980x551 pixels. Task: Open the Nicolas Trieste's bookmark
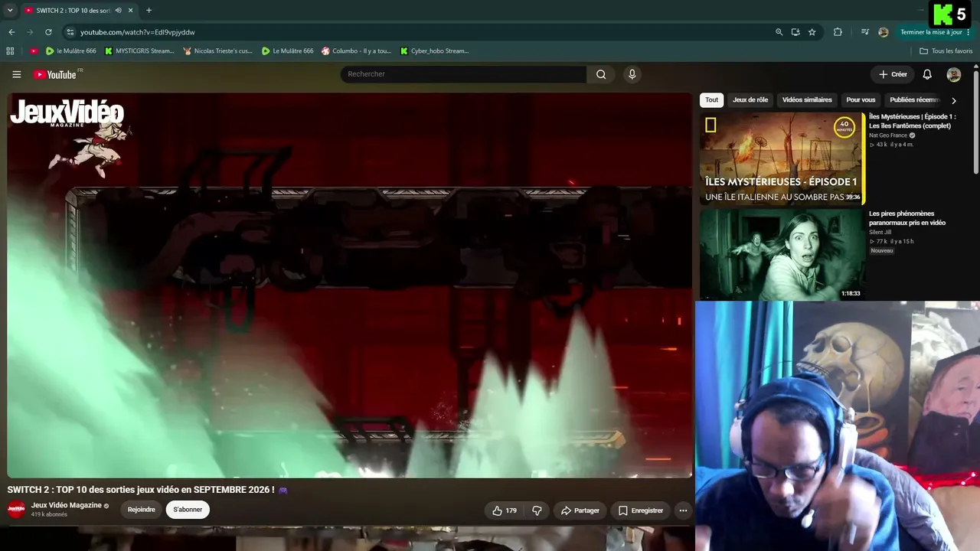(217, 51)
